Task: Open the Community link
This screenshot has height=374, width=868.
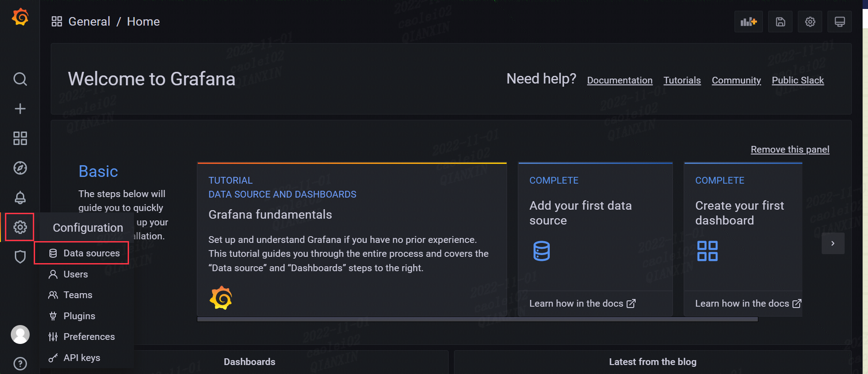Action: pos(736,80)
